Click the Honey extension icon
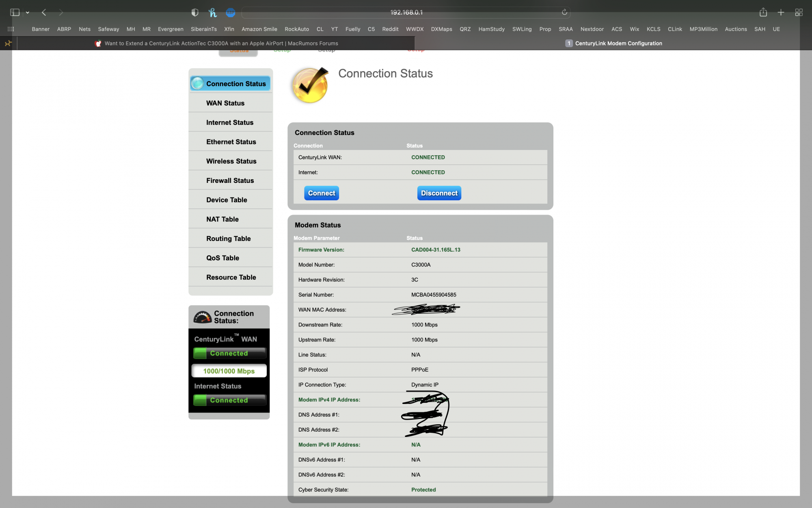 (213, 13)
